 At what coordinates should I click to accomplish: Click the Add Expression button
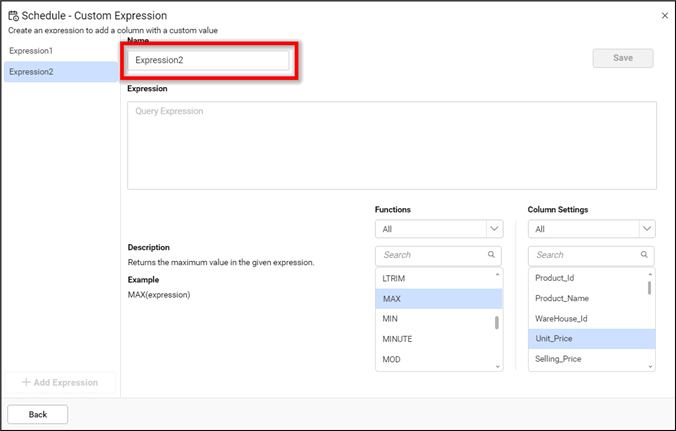60,382
